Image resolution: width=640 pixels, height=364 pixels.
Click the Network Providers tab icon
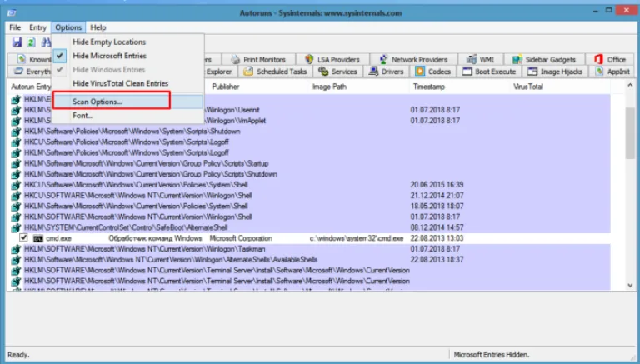tap(382, 60)
